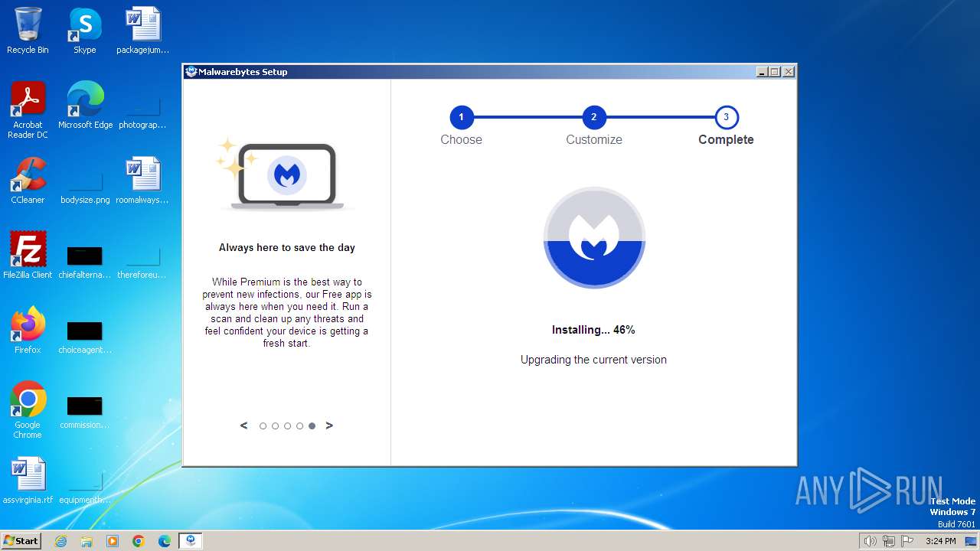Maximize the Malwarebytes Setup window
The width and height of the screenshot is (980, 551).
click(775, 72)
